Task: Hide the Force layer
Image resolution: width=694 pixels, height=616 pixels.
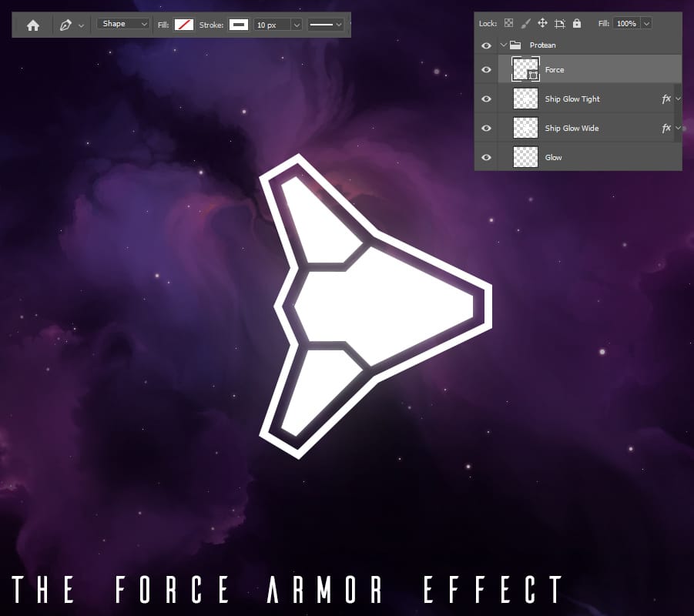Action: tap(486, 69)
